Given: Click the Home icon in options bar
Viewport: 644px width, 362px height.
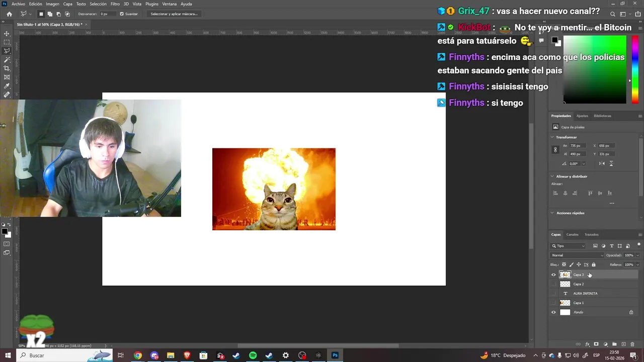Looking at the screenshot, I should 9,14.
